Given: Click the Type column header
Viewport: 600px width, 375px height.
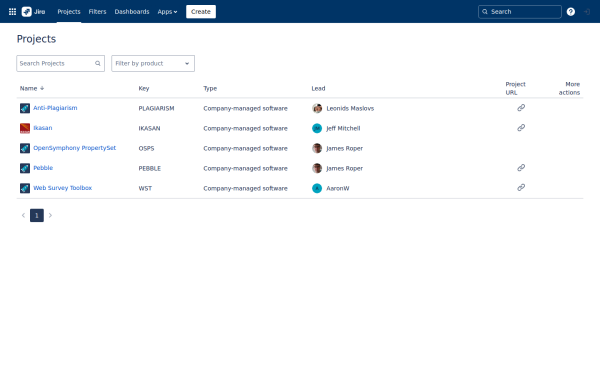Looking at the screenshot, I should click(x=210, y=88).
